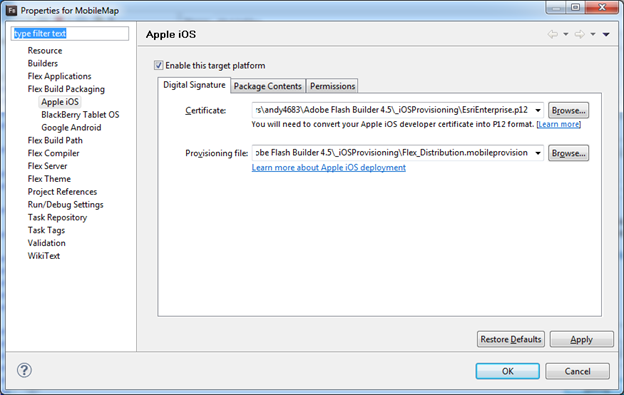Expand the Provisioning file dropdown

tap(538, 153)
